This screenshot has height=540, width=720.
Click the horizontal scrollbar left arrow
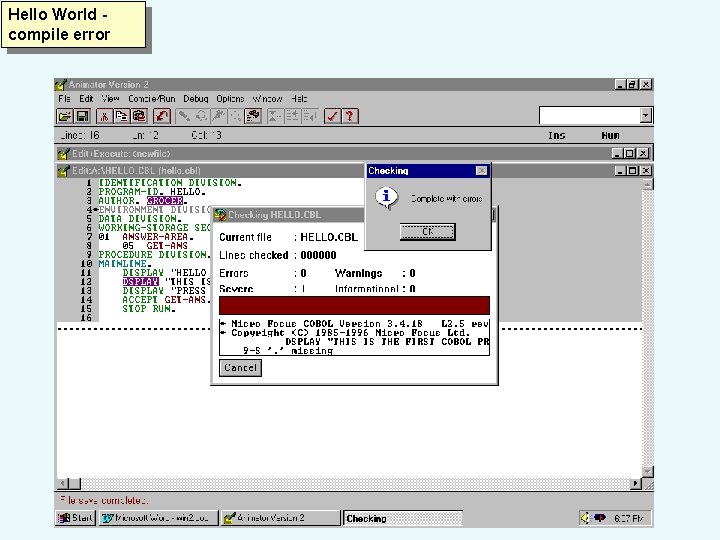pyautogui.click(x=63, y=484)
